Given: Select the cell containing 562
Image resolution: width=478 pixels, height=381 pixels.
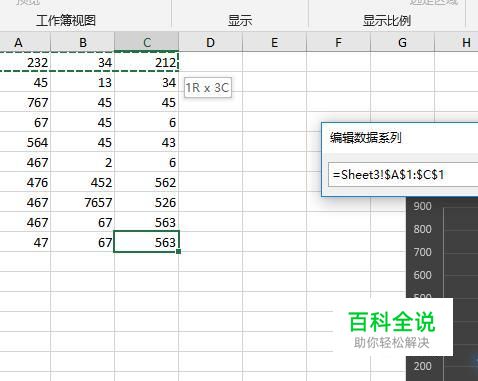Looking at the screenshot, I should pos(147,182).
